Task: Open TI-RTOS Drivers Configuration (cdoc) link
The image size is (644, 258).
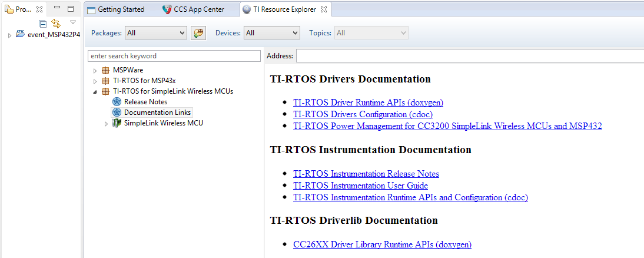Action: (363, 114)
